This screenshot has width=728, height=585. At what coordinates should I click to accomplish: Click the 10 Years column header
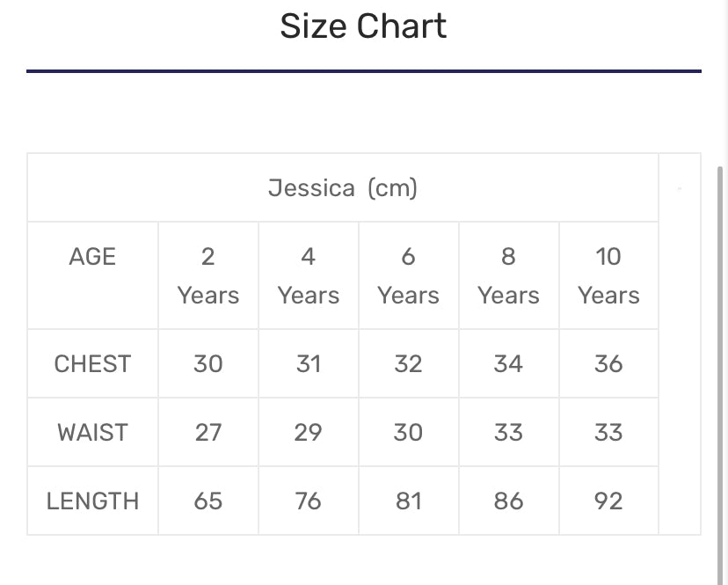608,275
